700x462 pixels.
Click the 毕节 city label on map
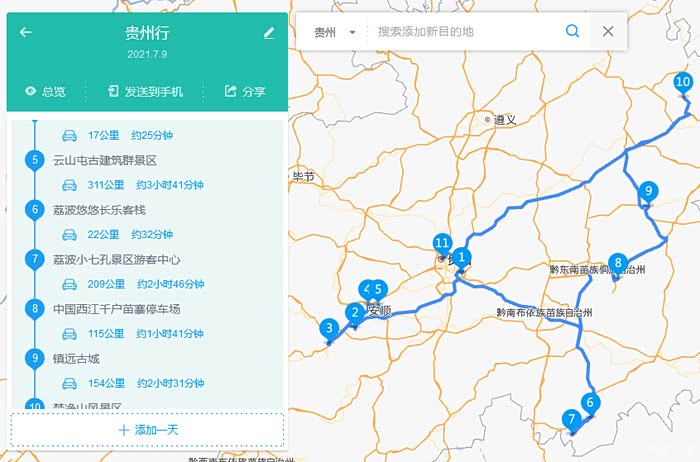point(304,177)
